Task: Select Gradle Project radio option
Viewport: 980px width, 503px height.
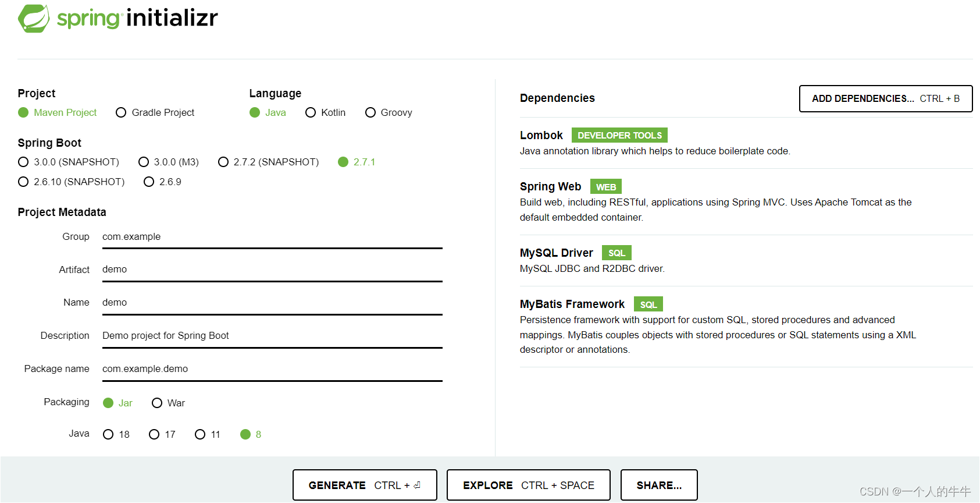Action: [155, 112]
